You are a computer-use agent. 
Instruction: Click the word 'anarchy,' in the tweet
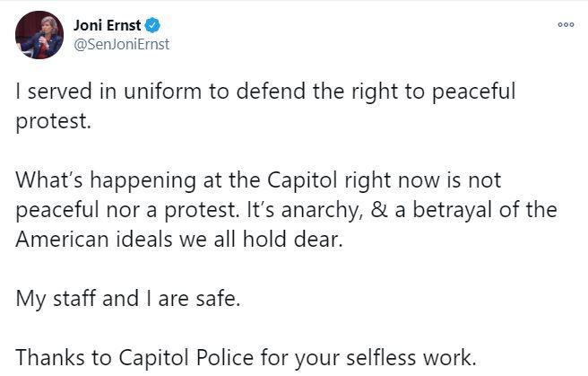click(x=323, y=211)
